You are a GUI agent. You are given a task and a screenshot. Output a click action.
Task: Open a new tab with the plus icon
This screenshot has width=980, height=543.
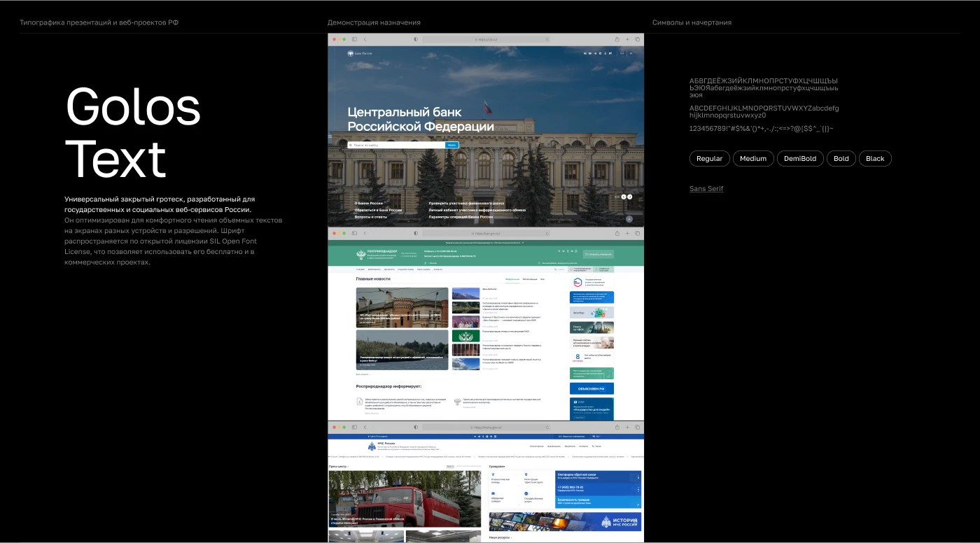point(627,39)
